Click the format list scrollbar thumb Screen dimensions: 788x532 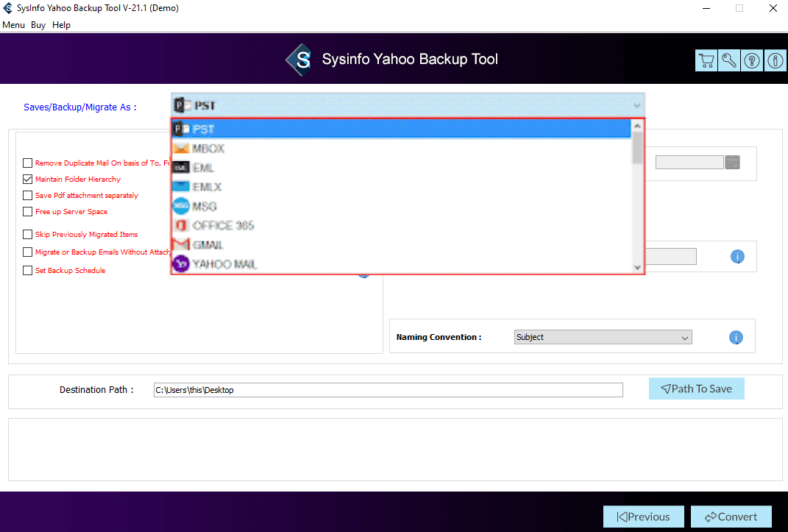tap(637, 147)
